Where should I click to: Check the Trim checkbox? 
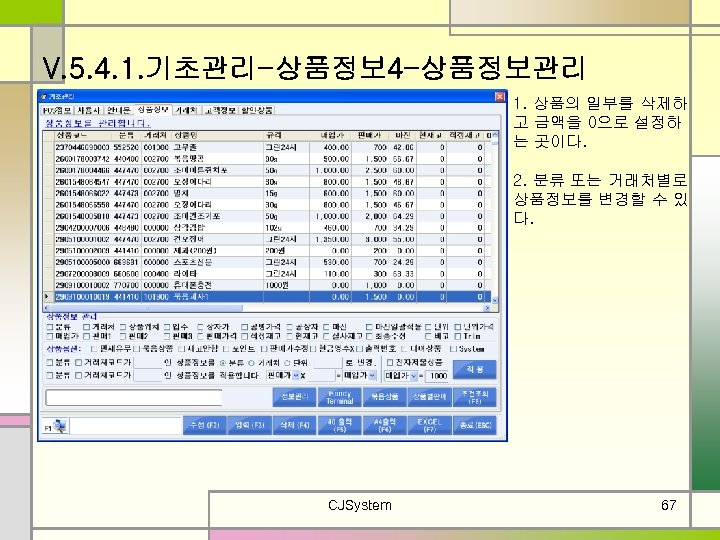coord(457,336)
